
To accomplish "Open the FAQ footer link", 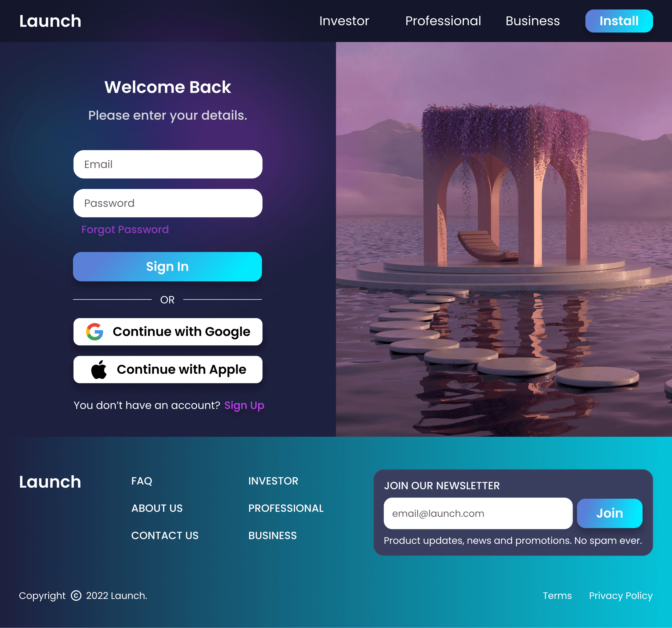I will click(142, 481).
